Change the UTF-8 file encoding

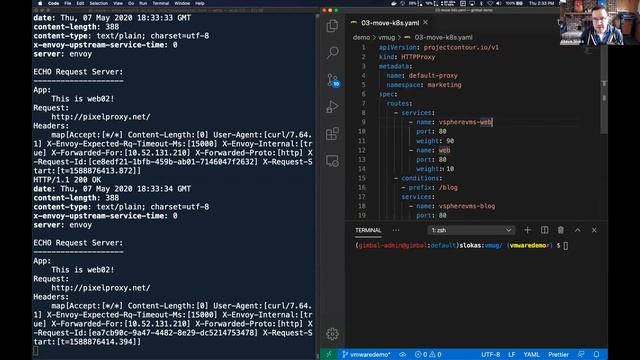(490, 354)
